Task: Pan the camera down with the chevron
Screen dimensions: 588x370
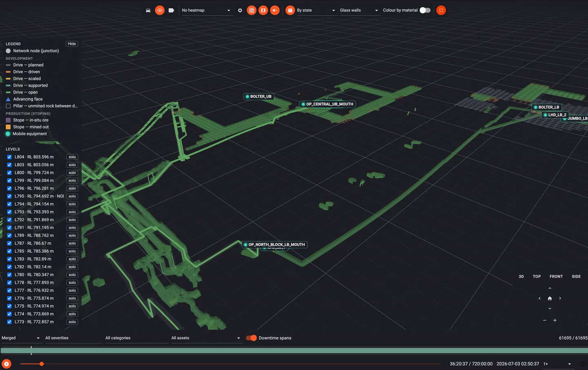Action: pos(550,309)
